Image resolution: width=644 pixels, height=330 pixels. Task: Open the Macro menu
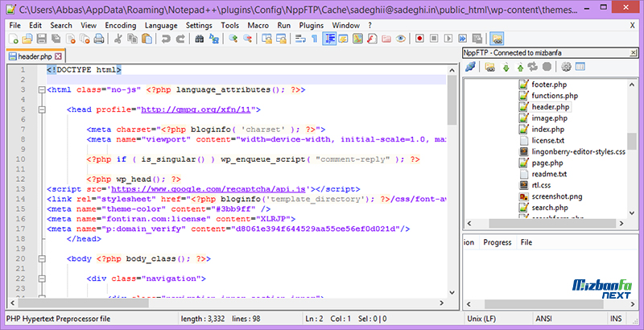258,26
